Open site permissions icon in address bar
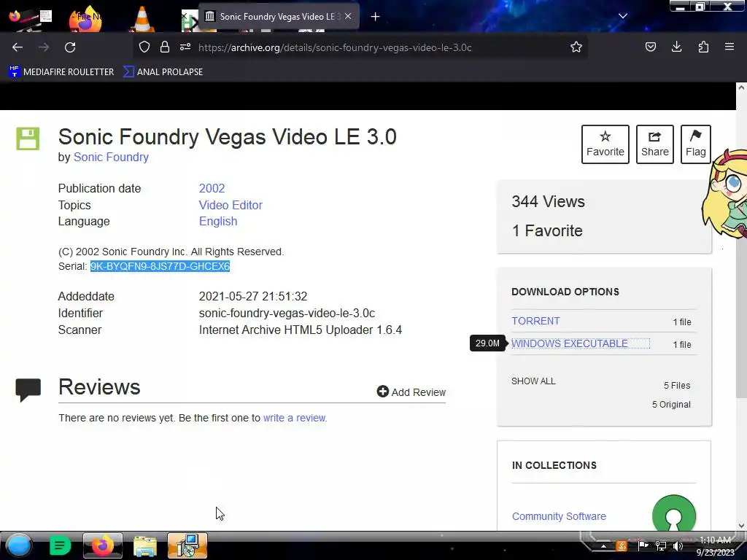Image resolution: width=747 pixels, height=560 pixels. (185, 47)
